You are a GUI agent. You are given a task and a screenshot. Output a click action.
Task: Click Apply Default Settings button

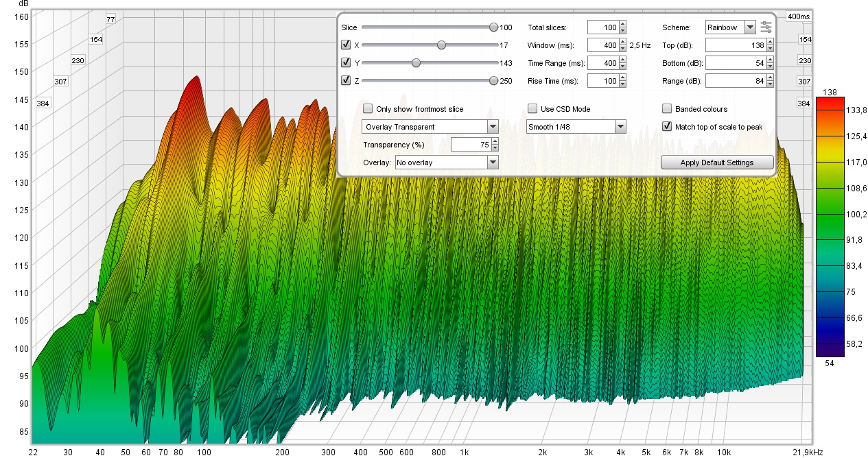(x=717, y=162)
